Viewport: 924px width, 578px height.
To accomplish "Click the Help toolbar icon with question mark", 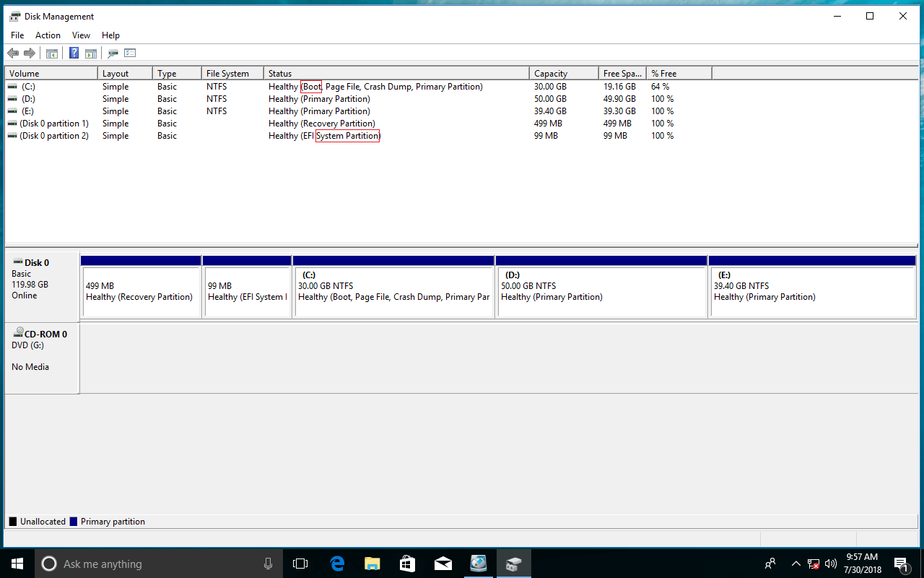I will pos(74,53).
